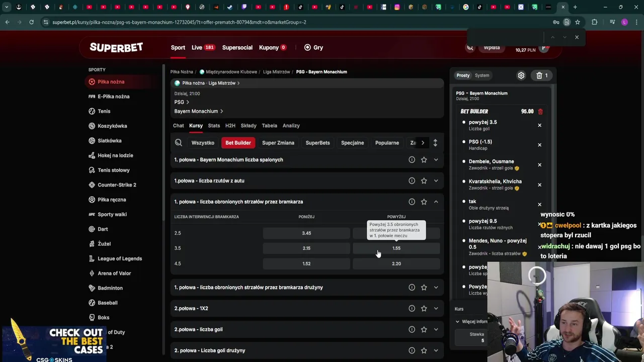Viewport: 644px width, 362px height.
Task: Open the Tabela tab
Action: tap(269, 126)
